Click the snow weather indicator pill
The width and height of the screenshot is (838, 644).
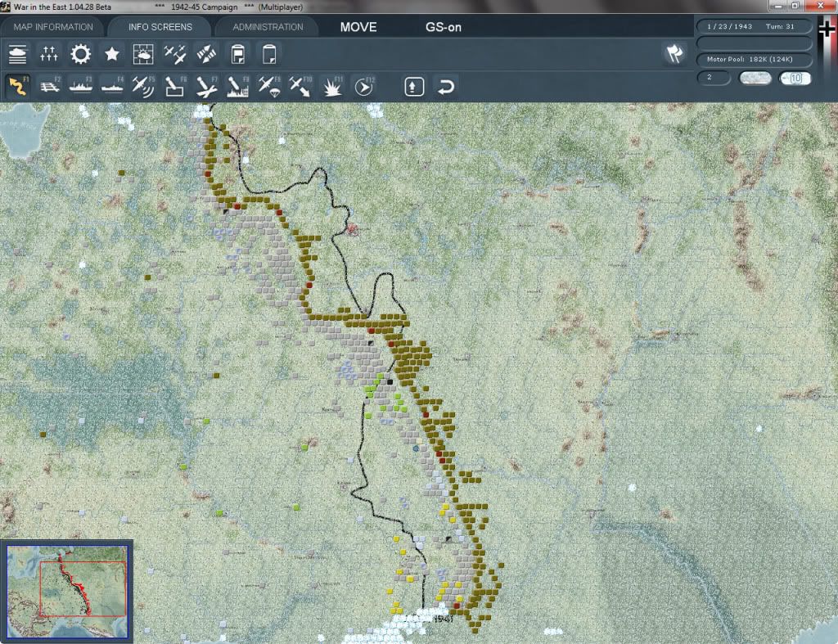755,79
